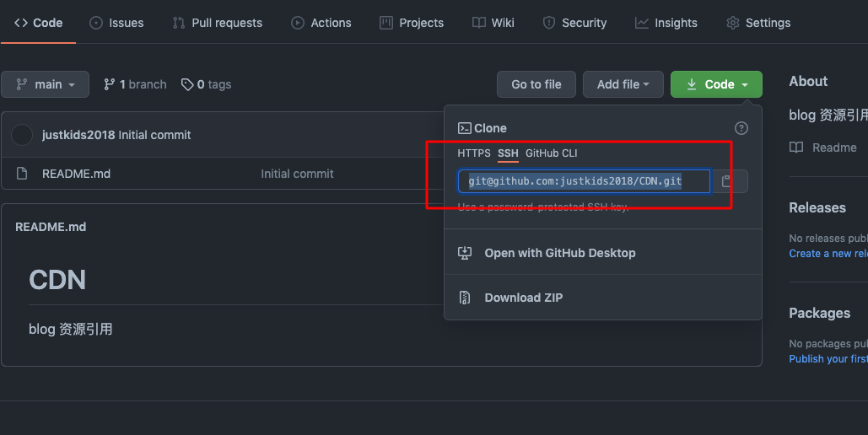This screenshot has height=435, width=868.
Task: Open the Projects tab
Action: pyautogui.click(x=412, y=23)
